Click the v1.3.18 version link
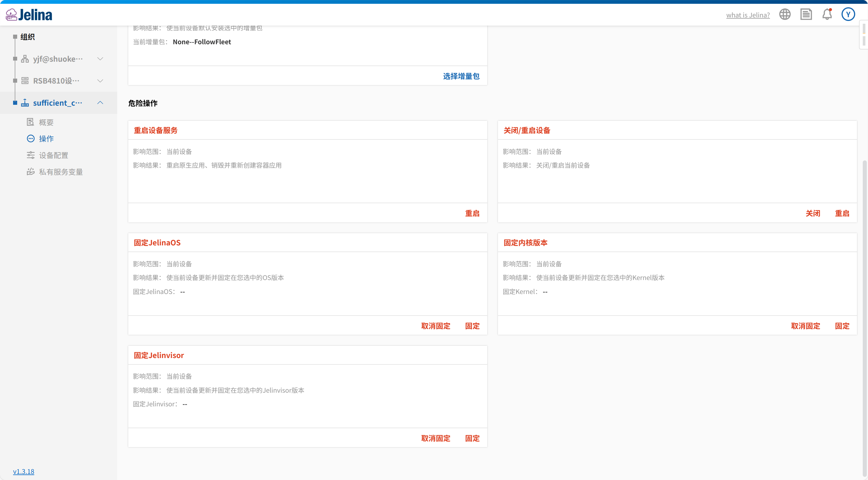The image size is (868, 480). tap(24, 471)
